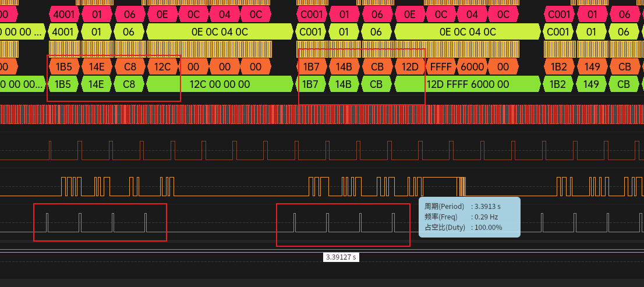644x287 pixels.
Task: Select the orange 1B5 data block
Action: tap(64, 67)
